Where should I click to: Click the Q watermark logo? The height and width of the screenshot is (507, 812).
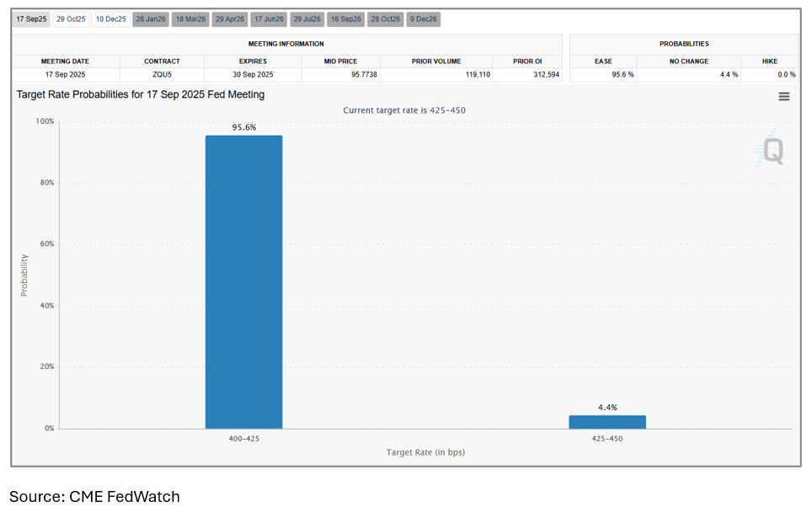coord(770,152)
